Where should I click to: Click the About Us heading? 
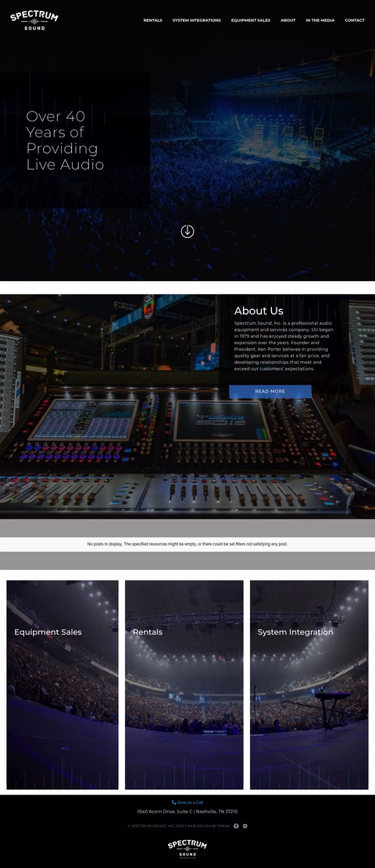point(259,311)
